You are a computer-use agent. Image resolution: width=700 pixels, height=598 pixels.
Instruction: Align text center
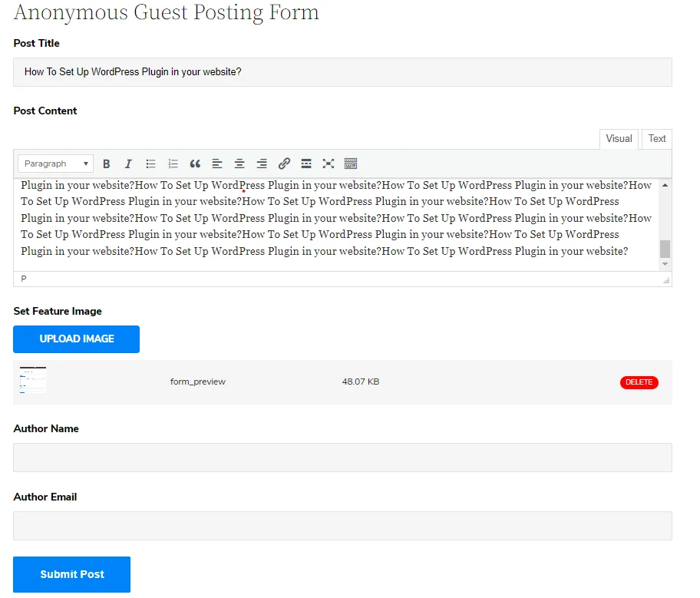239,164
